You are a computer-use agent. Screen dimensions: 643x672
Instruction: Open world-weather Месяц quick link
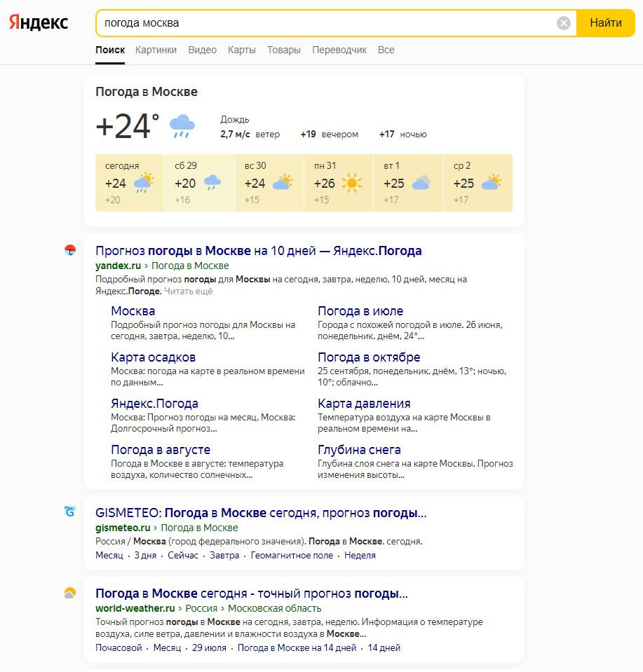click(x=167, y=648)
